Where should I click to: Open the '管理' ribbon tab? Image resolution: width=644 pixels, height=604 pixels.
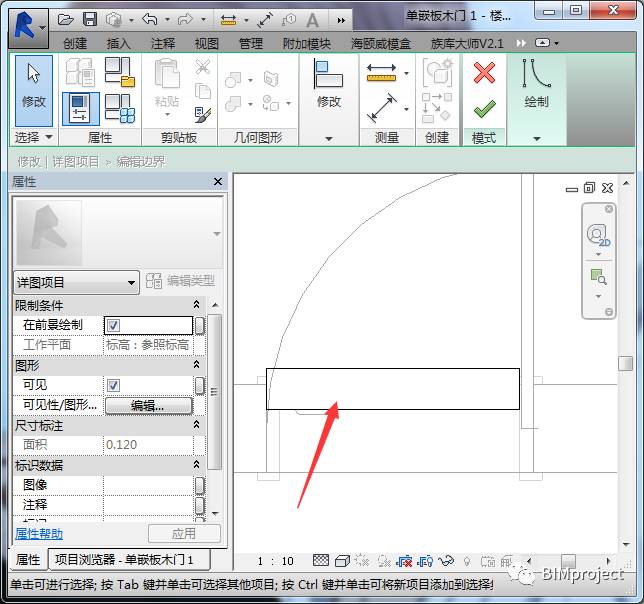point(251,43)
